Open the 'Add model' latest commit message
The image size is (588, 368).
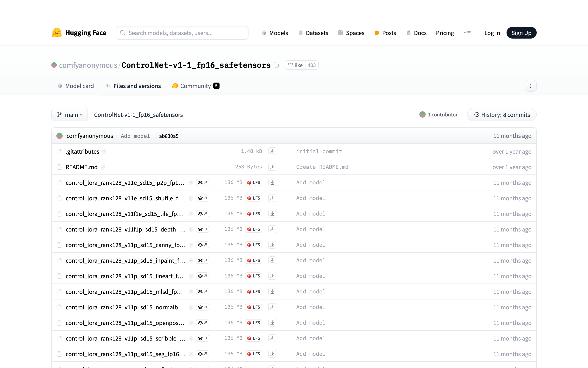coord(135,136)
